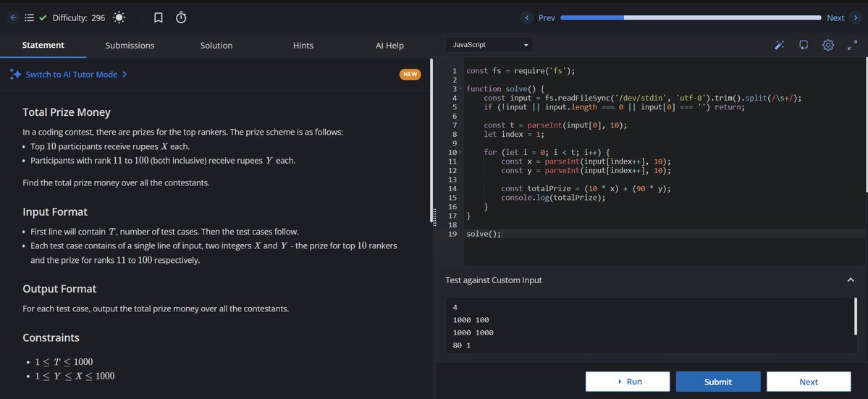Image resolution: width=868 pixels, height=399 pixels.
Task: Open the problem list icon
Action: pyautogui.click(x=30, y=17)
